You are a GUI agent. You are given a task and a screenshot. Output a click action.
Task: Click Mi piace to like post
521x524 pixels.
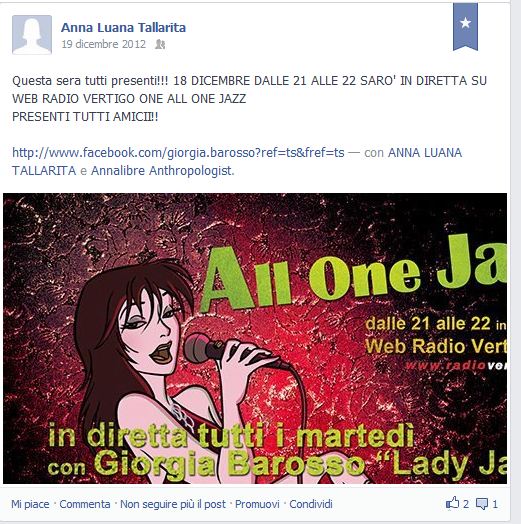(30, 504)
